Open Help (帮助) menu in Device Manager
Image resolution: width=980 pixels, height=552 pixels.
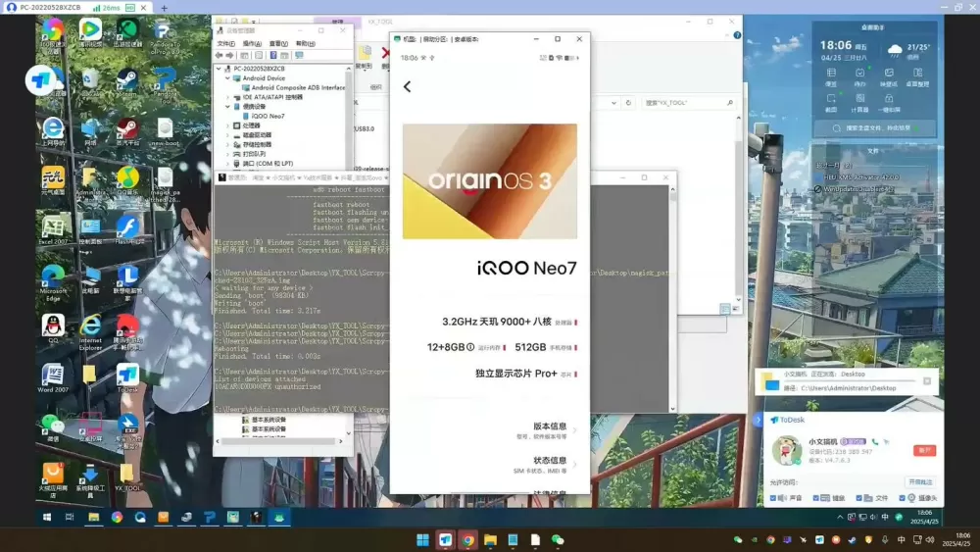pos(305,44)
